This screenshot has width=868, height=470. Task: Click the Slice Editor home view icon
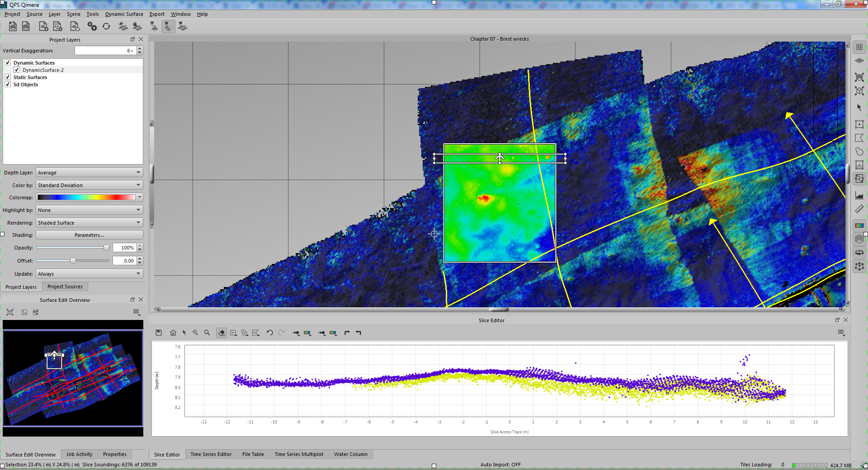173,333
